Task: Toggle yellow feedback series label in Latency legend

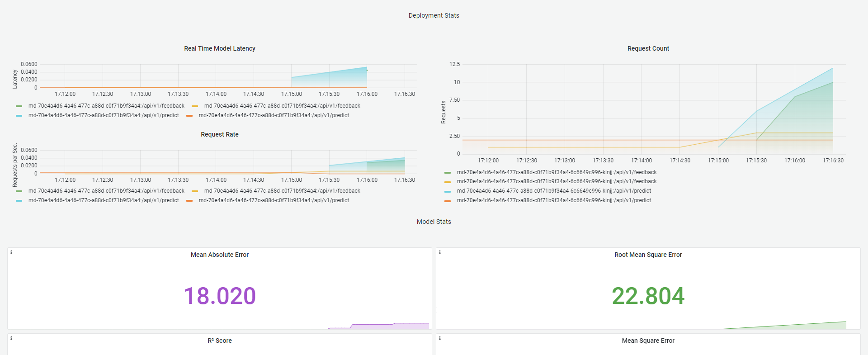Action: (x=282, y=106)
